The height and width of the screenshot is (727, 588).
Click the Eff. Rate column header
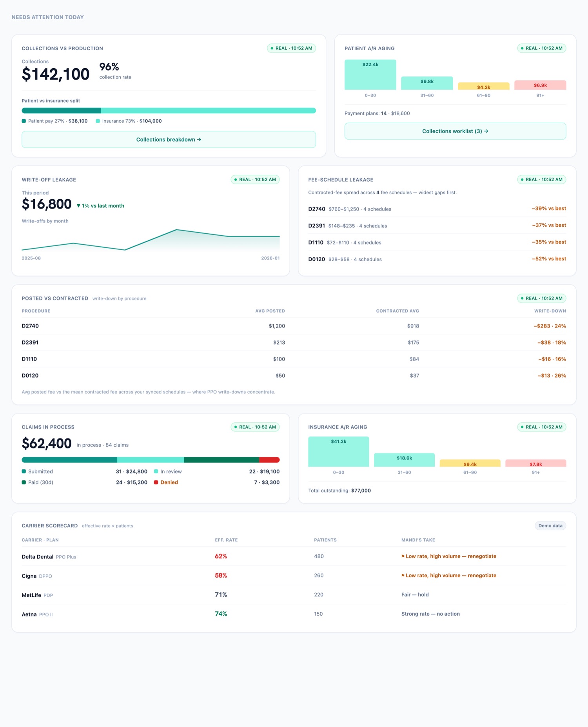(226, 540)
